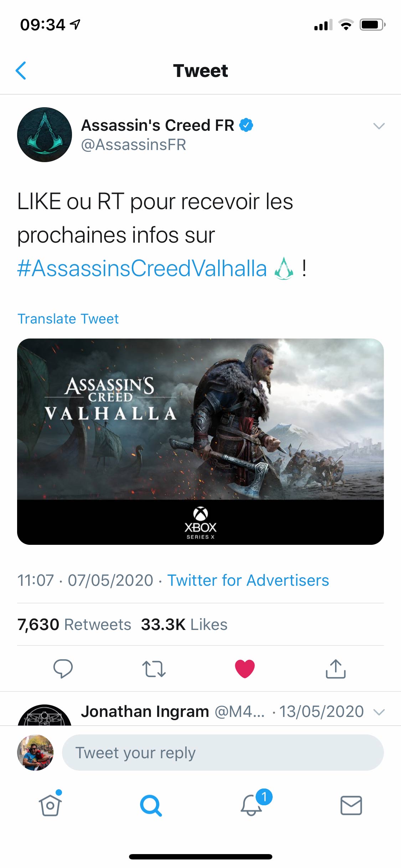Open the #AssassinsCreedValhalla hashtag

point(142,268)
